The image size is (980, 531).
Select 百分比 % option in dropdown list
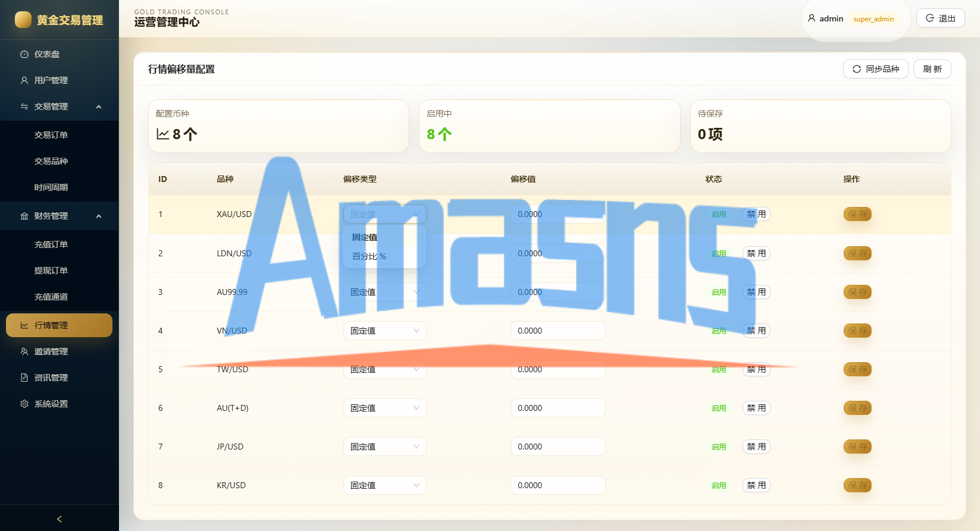click(x=384, y=256)
